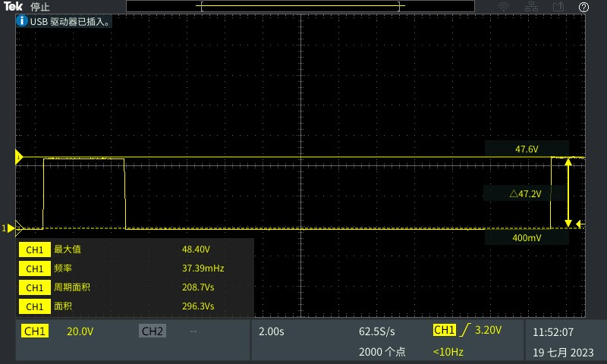607x364 pixels.
Task: Select the 频率 measurement row
Action: [134, 268]
